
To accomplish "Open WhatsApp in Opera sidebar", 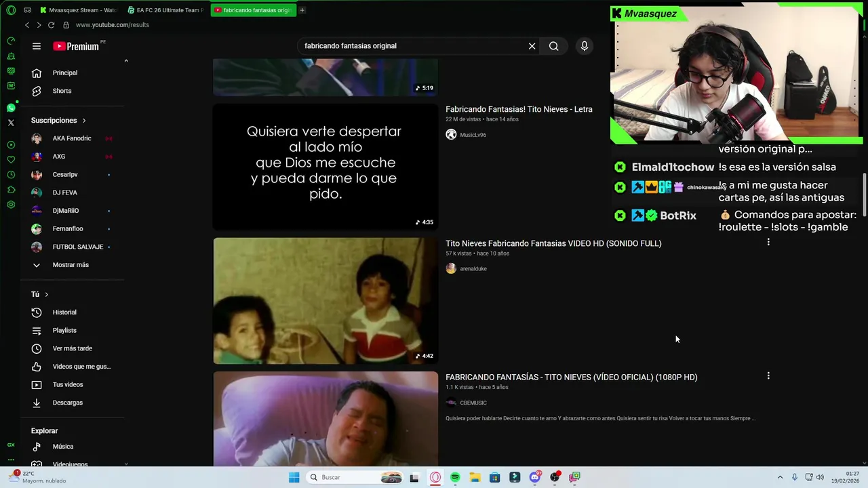I will [x=11, y=108].
